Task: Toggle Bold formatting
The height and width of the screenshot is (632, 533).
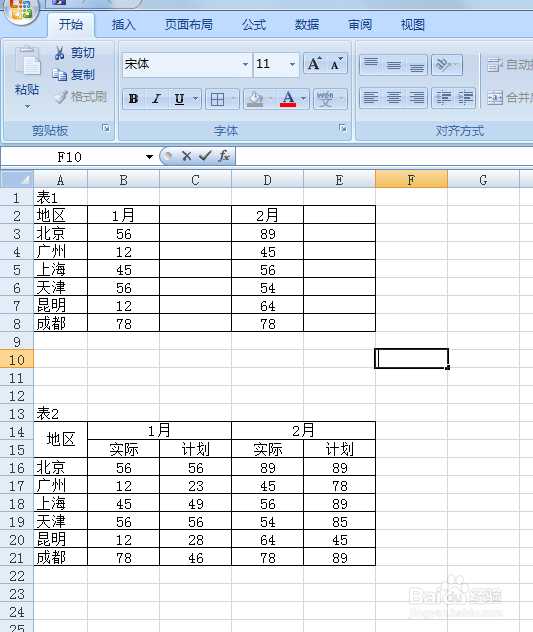Action: coord(133,99)
